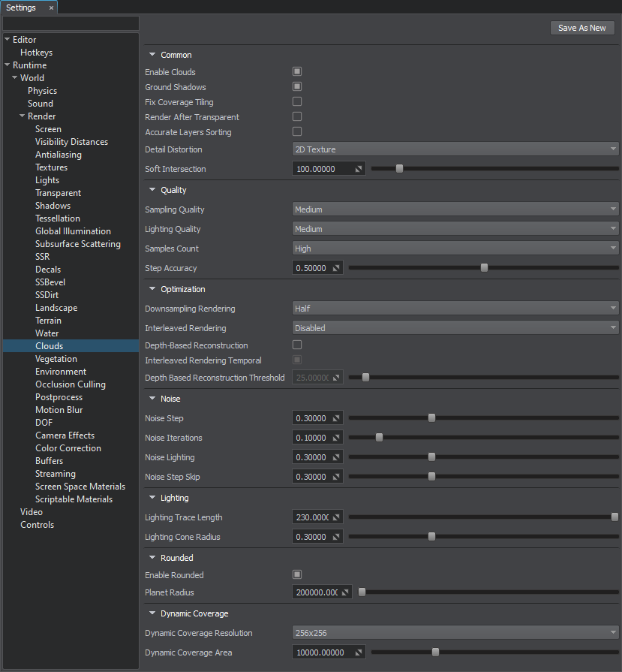Screen dimensions: 622x672
Task: Open Video settings
Action: coord(32,512)
